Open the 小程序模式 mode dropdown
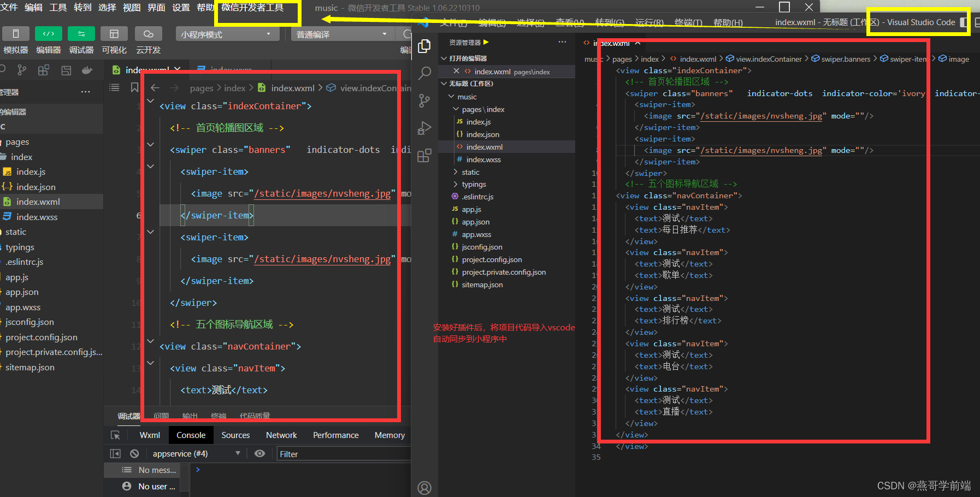This screenshot has width=980, height=497. (228, 34)
